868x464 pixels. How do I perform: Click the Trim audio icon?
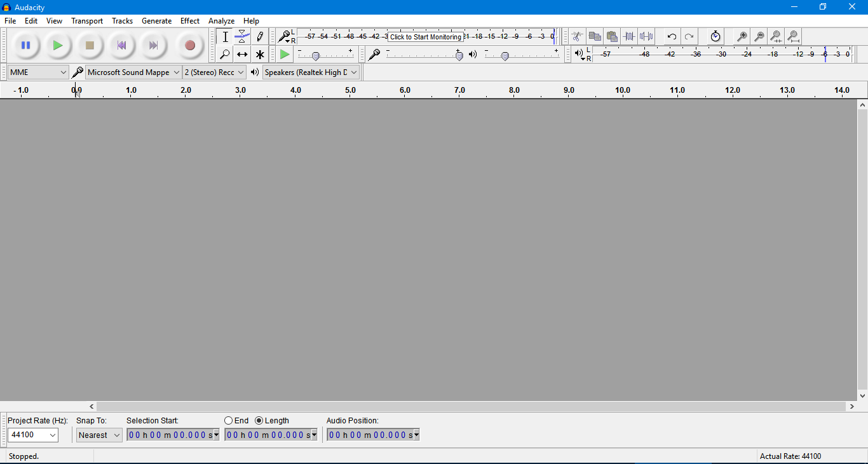629,37
